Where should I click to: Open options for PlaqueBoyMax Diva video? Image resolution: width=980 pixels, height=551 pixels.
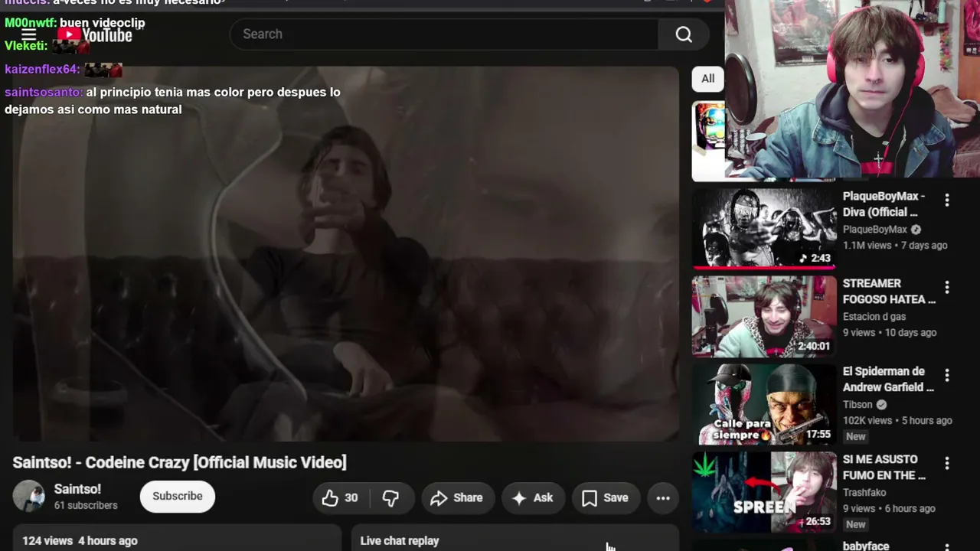point(947,201)
